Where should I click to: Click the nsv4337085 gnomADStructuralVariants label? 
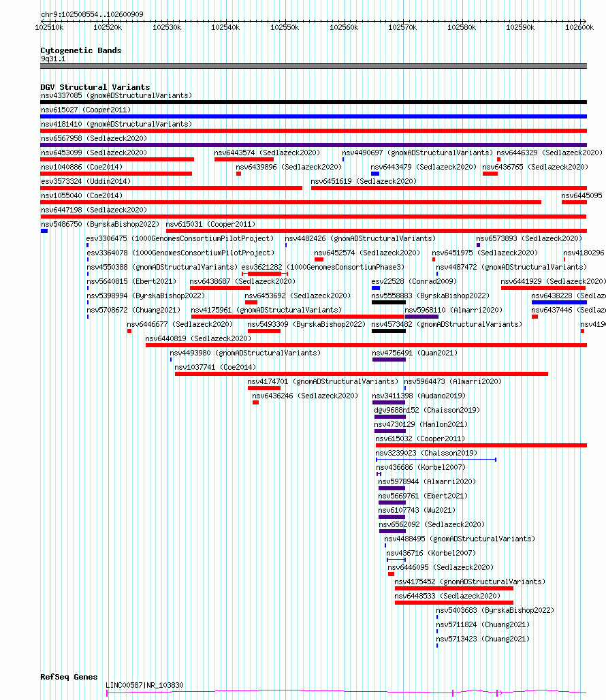pos(116,95)
